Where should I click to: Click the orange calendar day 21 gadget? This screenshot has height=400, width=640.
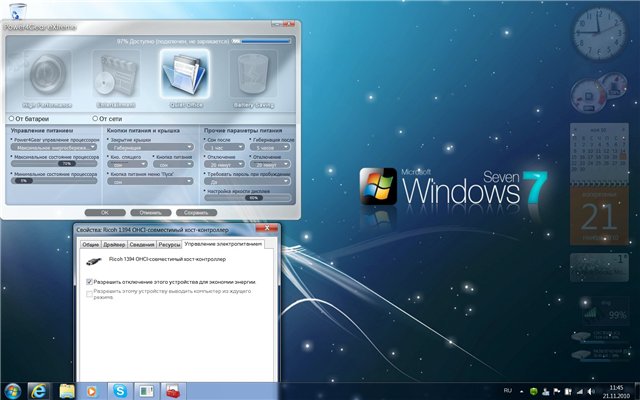click(x=599, y=216)
